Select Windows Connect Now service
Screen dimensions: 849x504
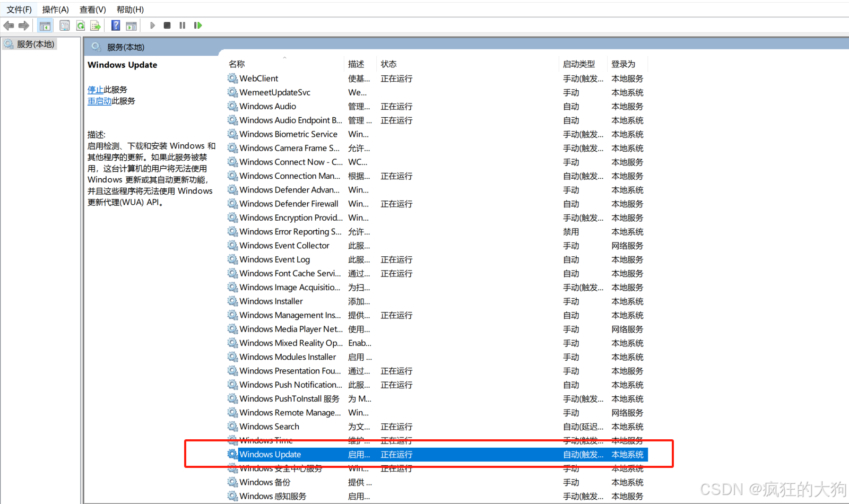pyautogui.click(x=437, y=162)
